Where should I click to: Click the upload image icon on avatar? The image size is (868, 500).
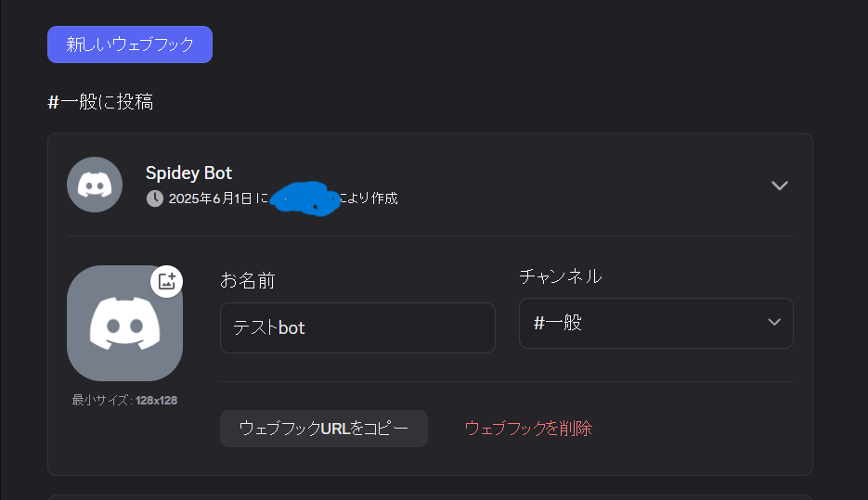point(166,281)
